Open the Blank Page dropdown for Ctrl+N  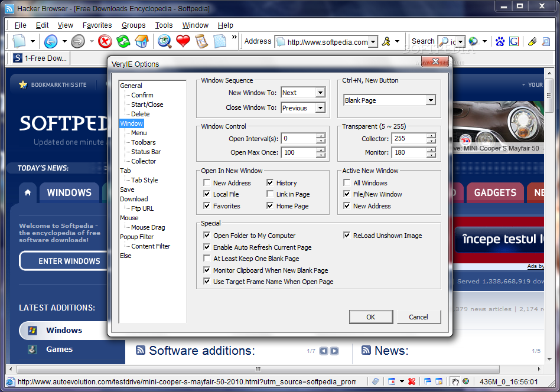click(431, 100)
